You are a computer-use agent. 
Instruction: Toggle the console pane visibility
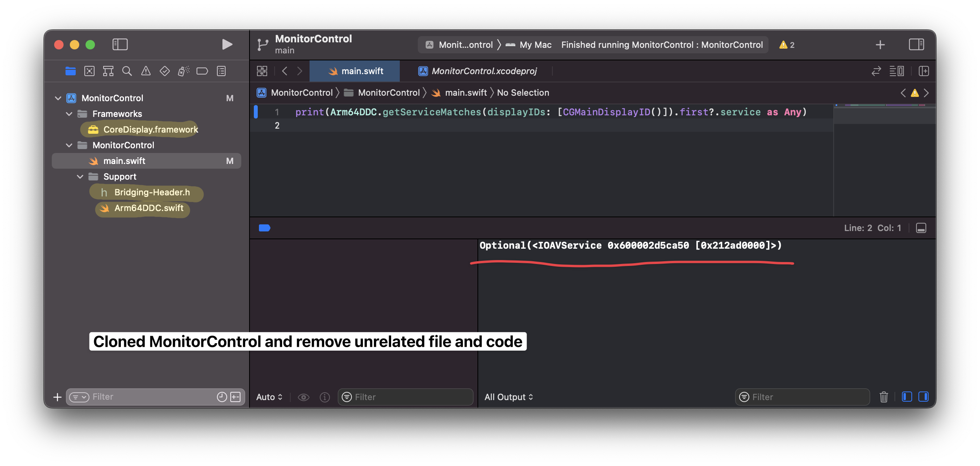click(x=924, y=397)
